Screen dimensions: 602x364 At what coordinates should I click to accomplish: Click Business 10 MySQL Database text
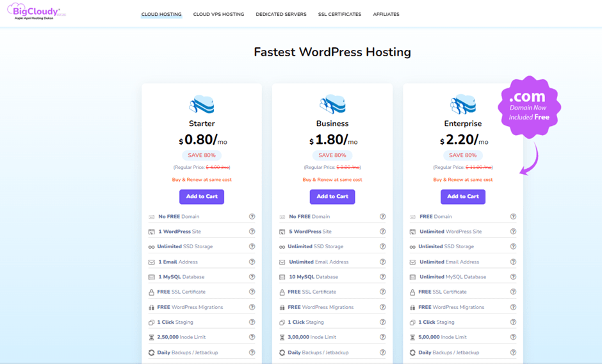[x=313, y=276]
